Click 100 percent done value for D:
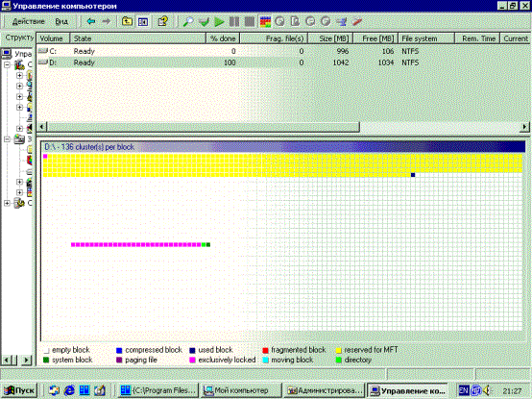532x399 pixels. [230, 62]
